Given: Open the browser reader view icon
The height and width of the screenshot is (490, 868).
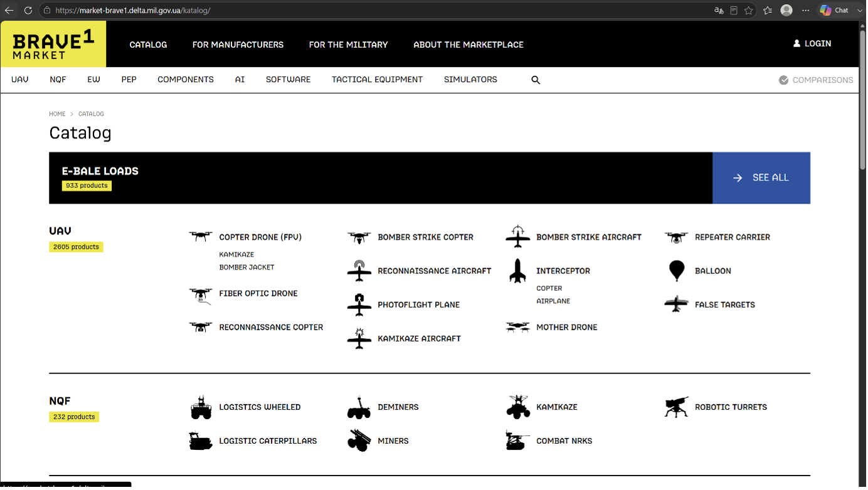Looking at the screenshot, I should [734, 11].
